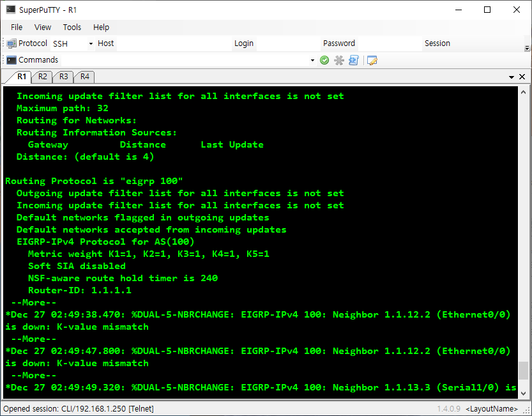Click the Session label in toolbar

437,43
